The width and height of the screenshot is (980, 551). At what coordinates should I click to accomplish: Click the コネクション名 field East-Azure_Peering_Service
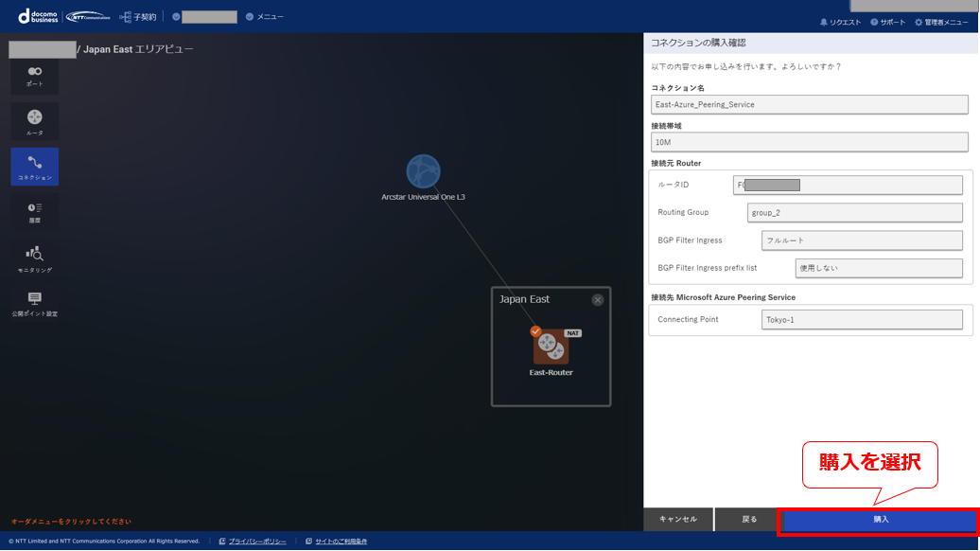[x=810, y=104]
